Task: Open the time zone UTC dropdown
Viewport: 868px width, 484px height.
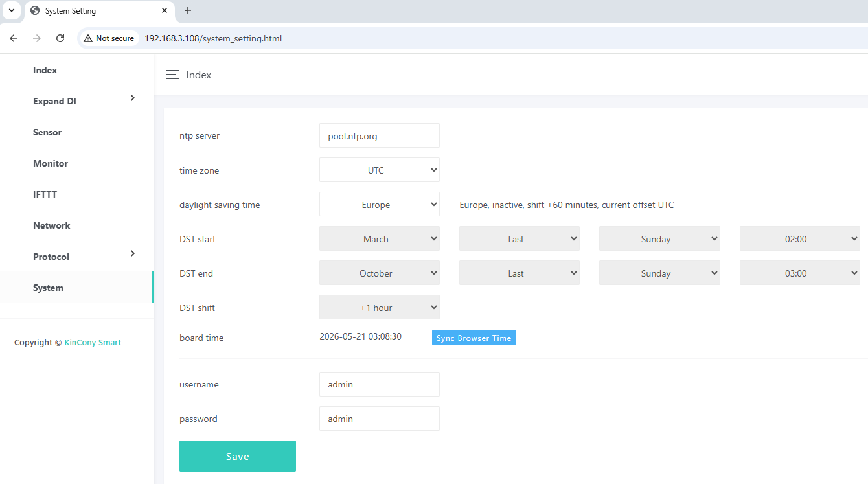Action: click(x=380, y=170)
